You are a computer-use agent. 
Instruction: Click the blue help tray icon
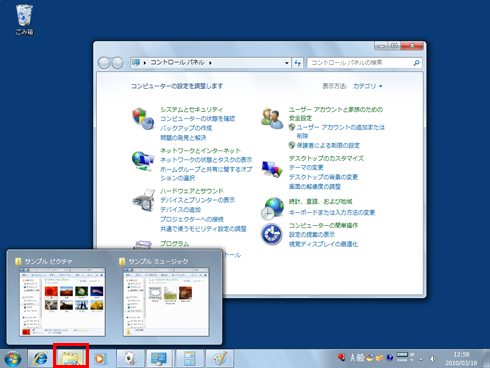coord(390,358)
